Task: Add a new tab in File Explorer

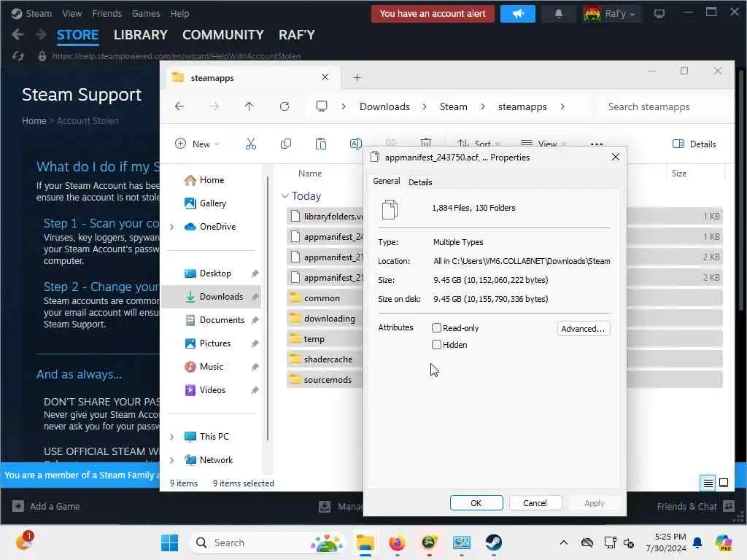Action: (x=357, y=77)
